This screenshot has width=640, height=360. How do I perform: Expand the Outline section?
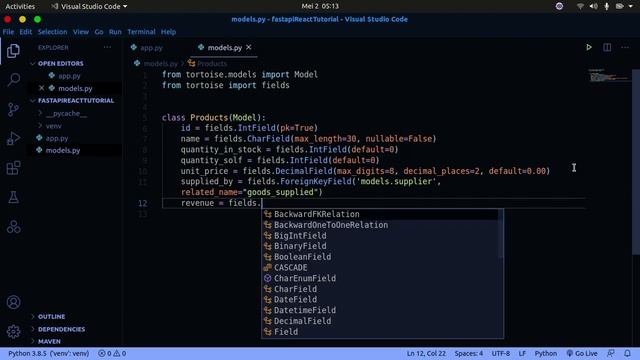pyautogui.click(x=51, y=317)
